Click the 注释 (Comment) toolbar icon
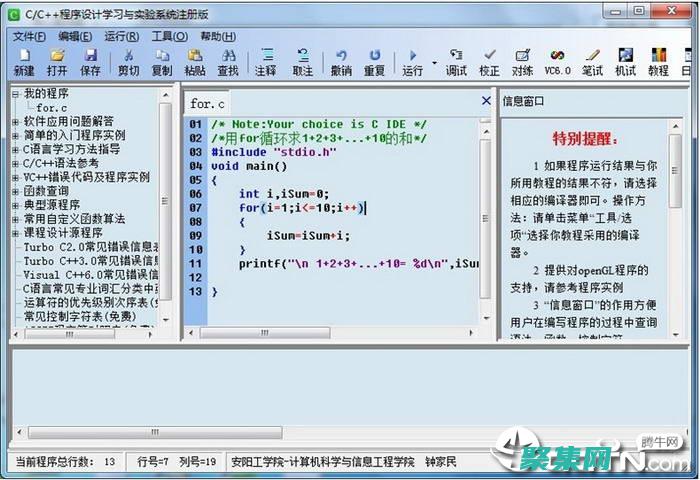 [x=265, y=56]
